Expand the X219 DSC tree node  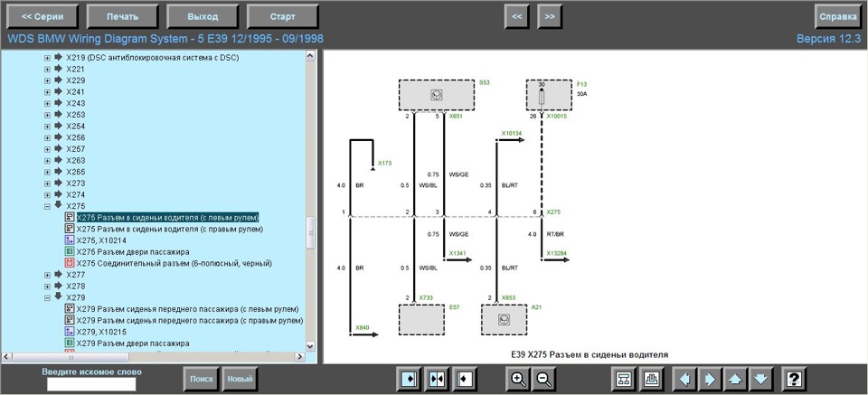[47, 58]
